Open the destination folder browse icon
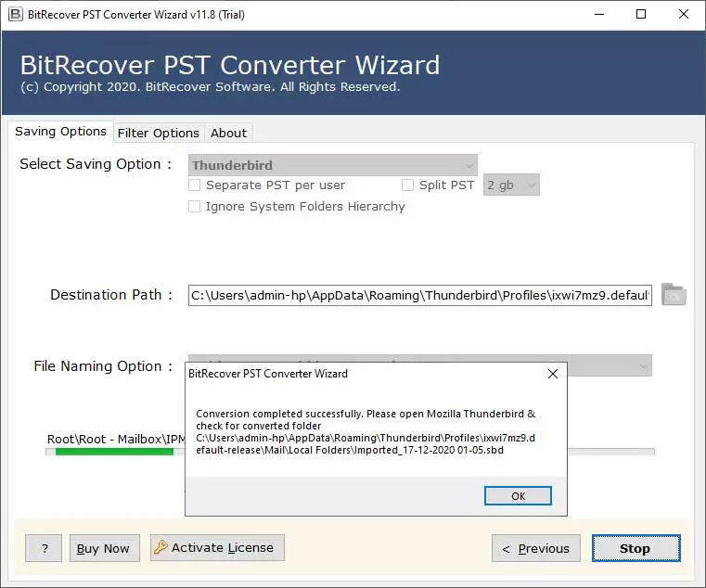The width and height of the screenshot is (706, 588). [674, 294]
